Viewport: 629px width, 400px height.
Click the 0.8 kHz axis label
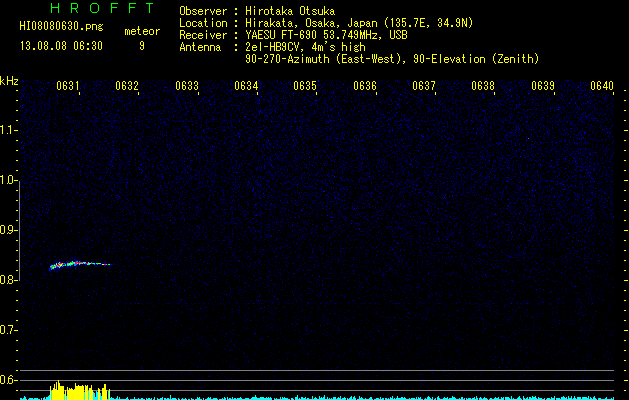point(8,280)
